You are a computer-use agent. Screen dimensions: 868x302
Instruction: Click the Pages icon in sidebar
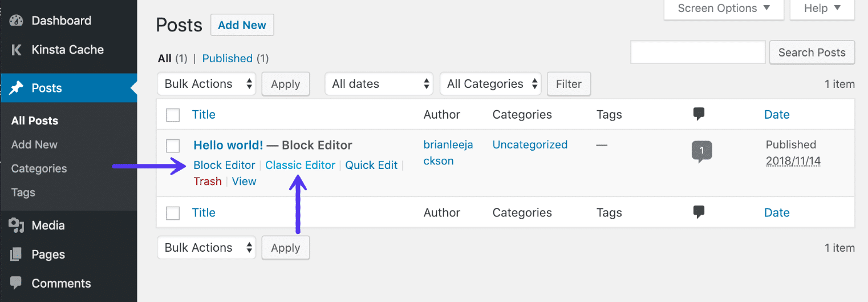pos(16,254)
